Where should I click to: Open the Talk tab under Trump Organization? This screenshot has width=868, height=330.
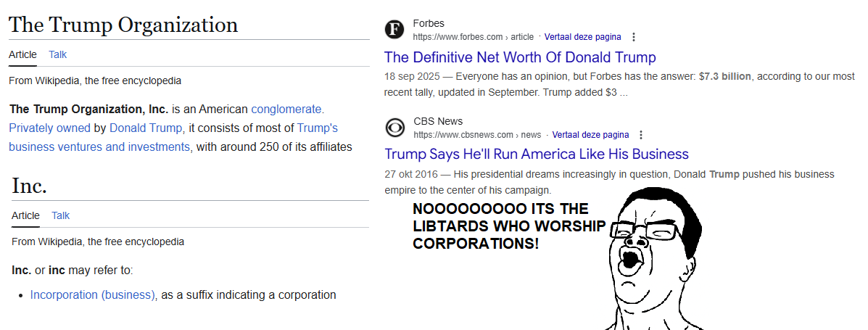click(x=58, y=54)
